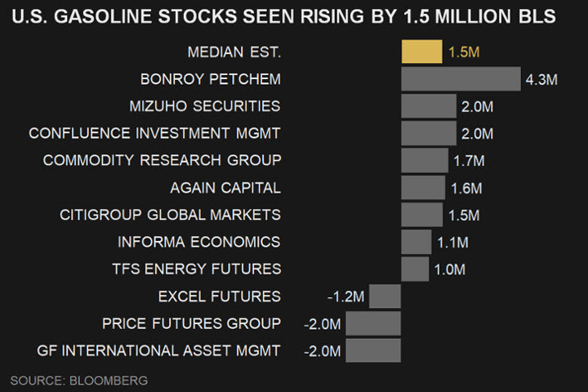Click the Informa Economics bar
The height and width of the screenshot is (392, 588).
click(416, 242)
